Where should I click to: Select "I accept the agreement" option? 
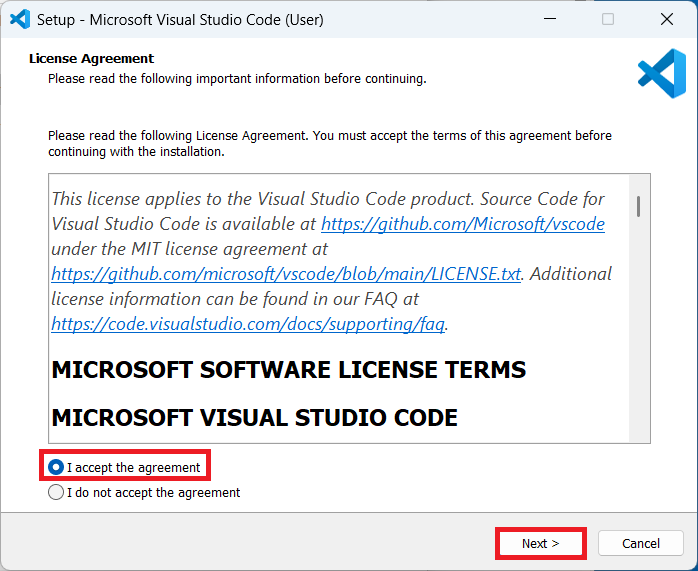(57, 467)
